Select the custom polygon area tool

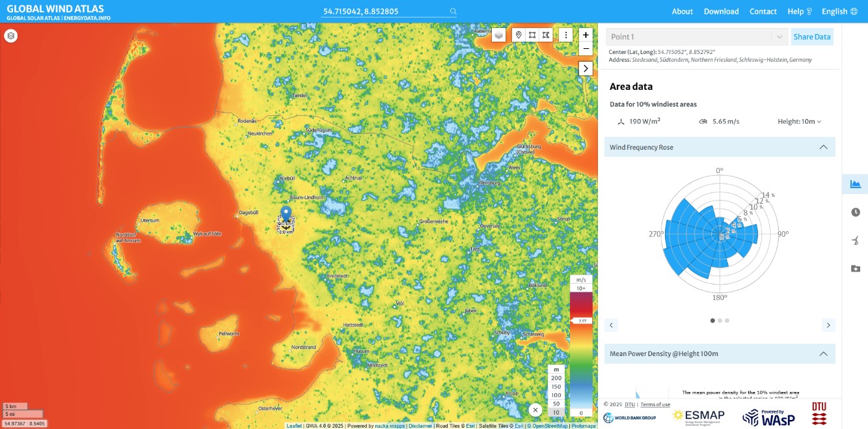(546, 35)
